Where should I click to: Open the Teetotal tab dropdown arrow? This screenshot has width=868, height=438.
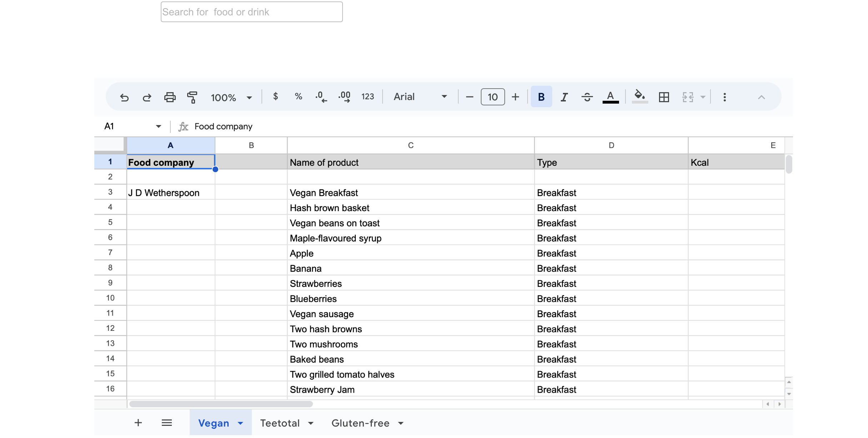311,423
